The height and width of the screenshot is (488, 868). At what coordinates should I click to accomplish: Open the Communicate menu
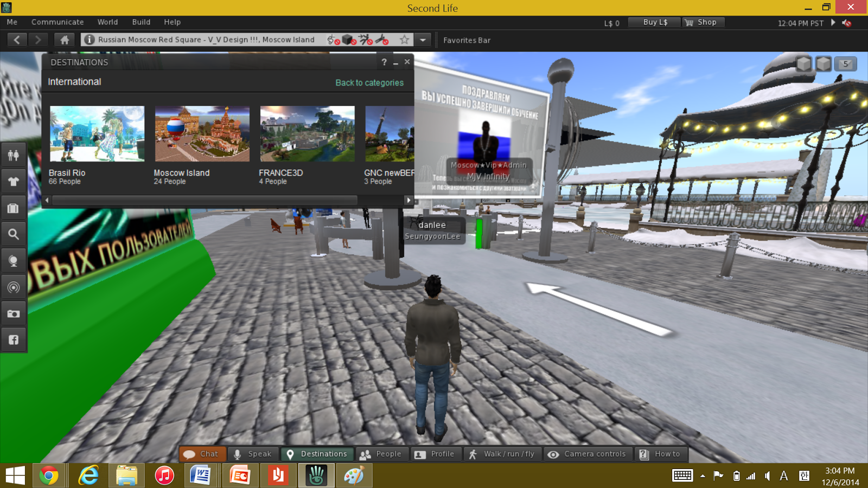(x=58, y=22)
